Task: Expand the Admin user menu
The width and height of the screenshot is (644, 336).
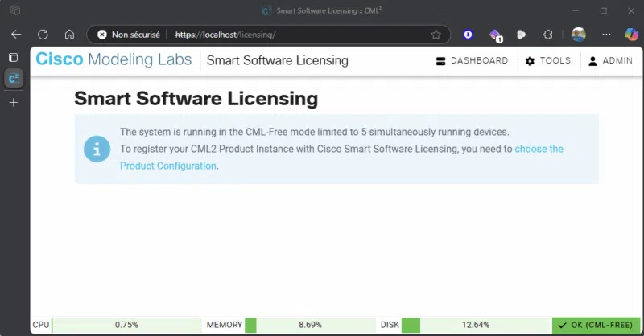Action: click(610, 61)
